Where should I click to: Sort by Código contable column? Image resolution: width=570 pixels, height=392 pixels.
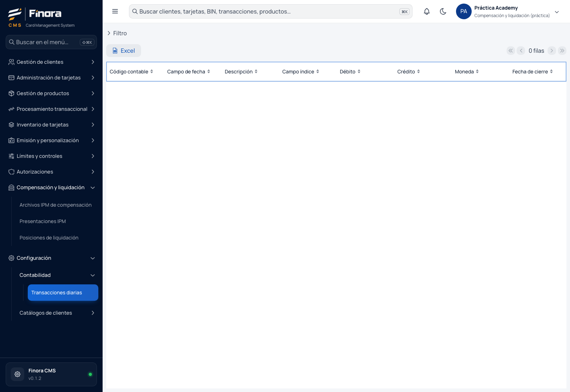131,72
